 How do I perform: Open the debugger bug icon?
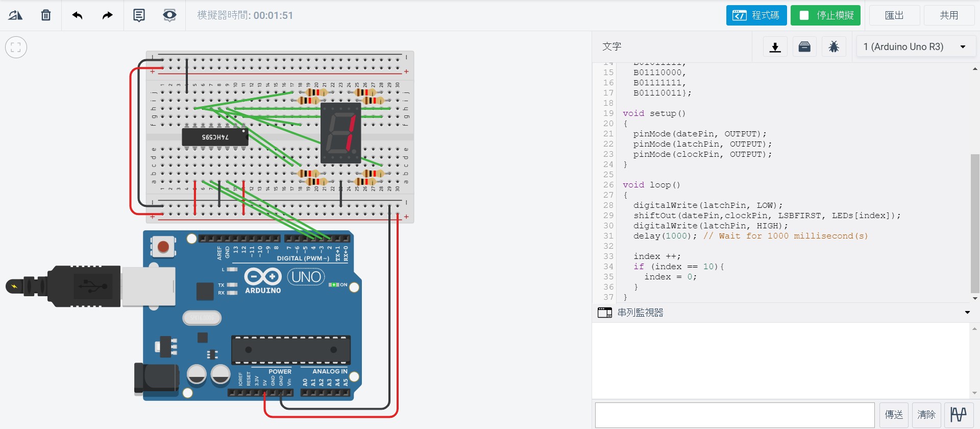pos(834,47)
